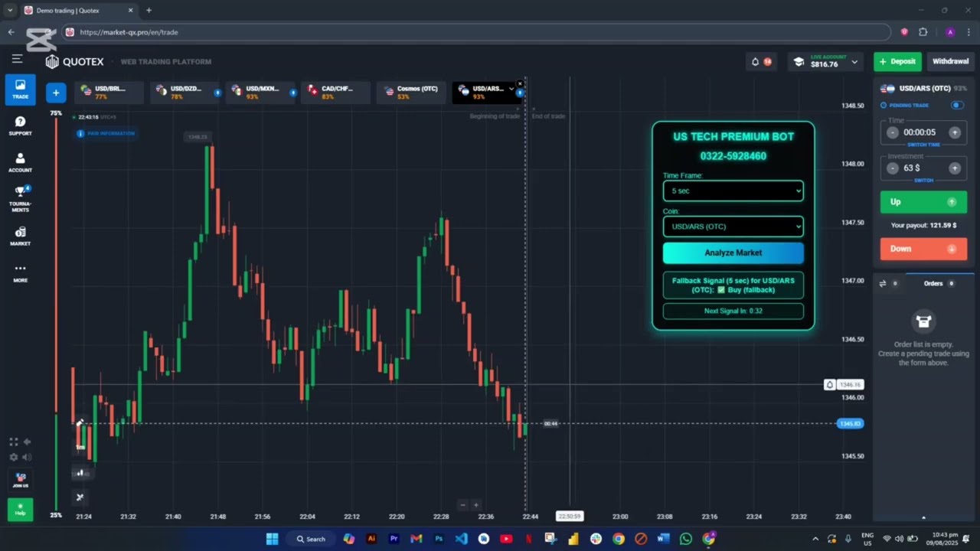This screenshot has width=980, height=551.
Task: Click the investment amount field 63 $
Action: [x=923, y=168]
